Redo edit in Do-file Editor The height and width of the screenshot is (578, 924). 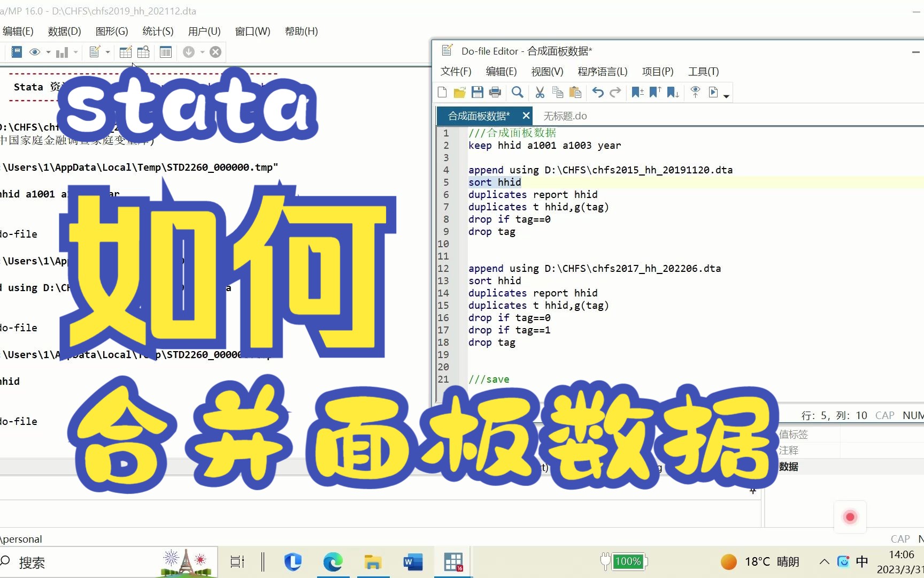point(615,92)
